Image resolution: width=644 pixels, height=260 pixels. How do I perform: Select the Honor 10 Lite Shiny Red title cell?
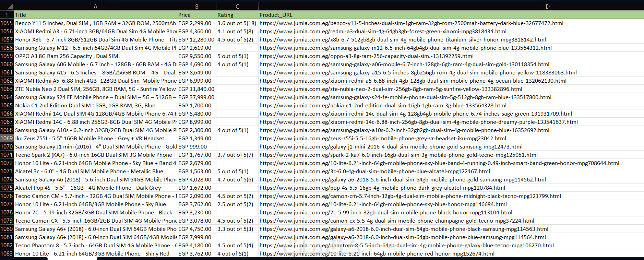[x=95, y=253]
